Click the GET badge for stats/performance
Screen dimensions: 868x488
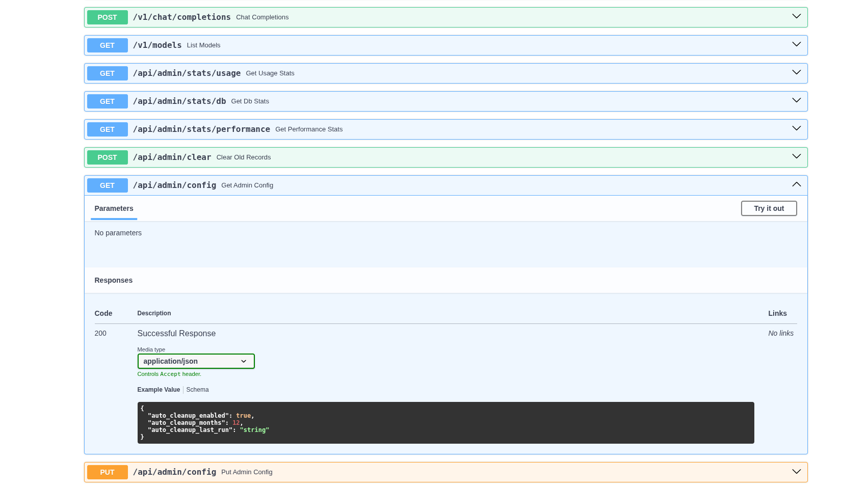point(107,129)
